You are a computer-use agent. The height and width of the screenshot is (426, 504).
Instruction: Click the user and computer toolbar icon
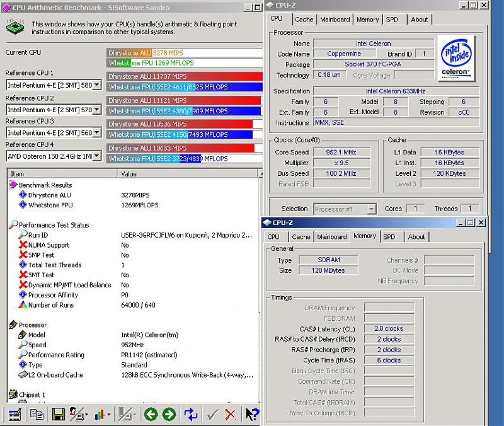click(76, 414)
